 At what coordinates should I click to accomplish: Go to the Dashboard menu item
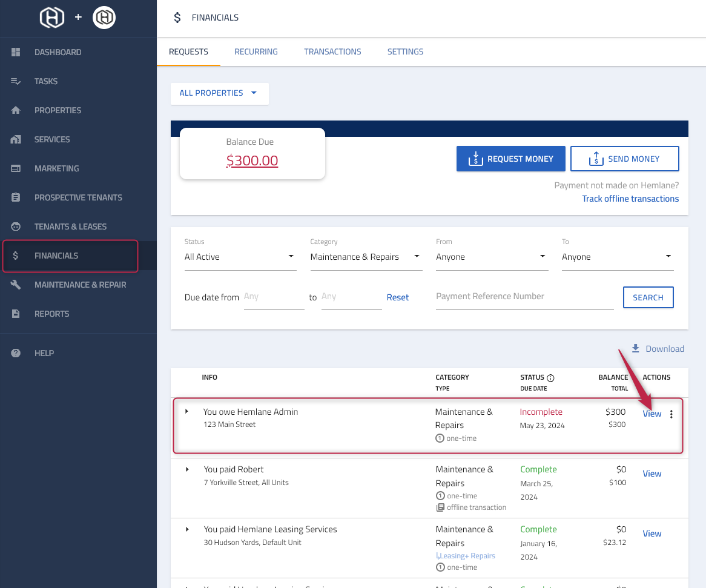tap(58, 52)
